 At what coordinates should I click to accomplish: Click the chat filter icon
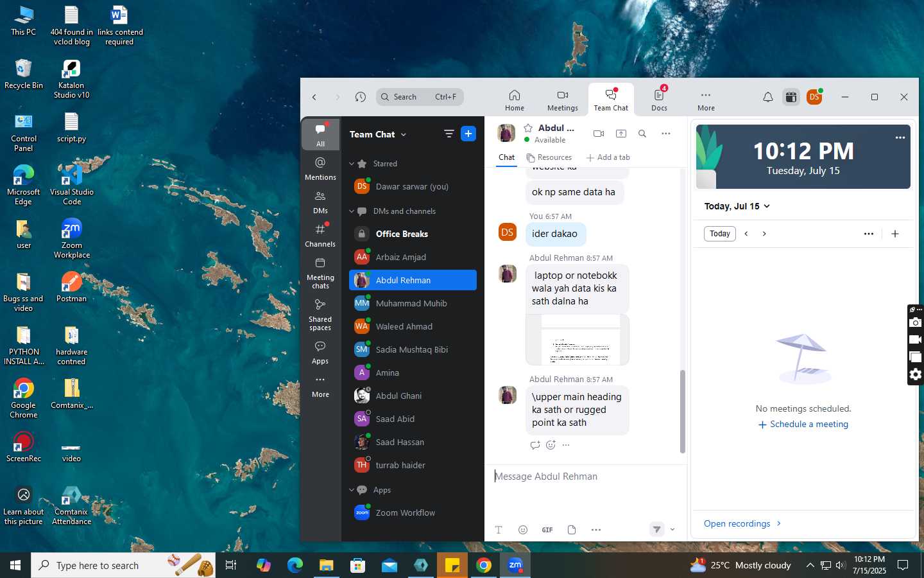[449, 134]
